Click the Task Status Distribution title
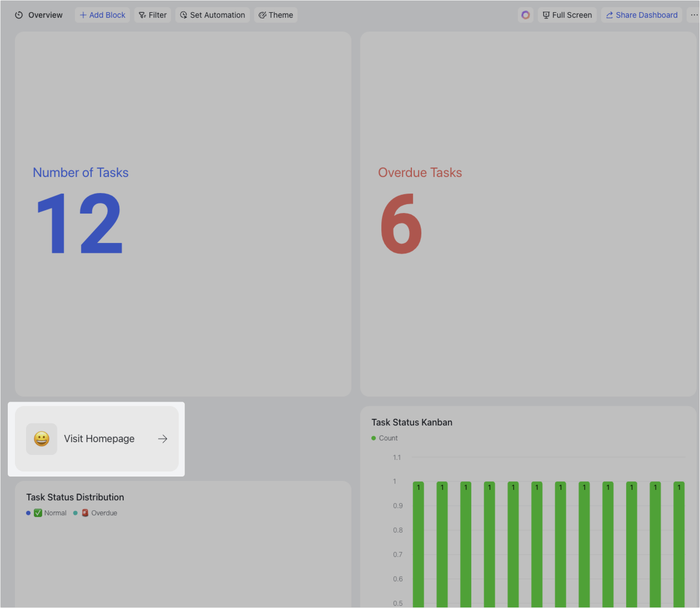 click(75, 497)
